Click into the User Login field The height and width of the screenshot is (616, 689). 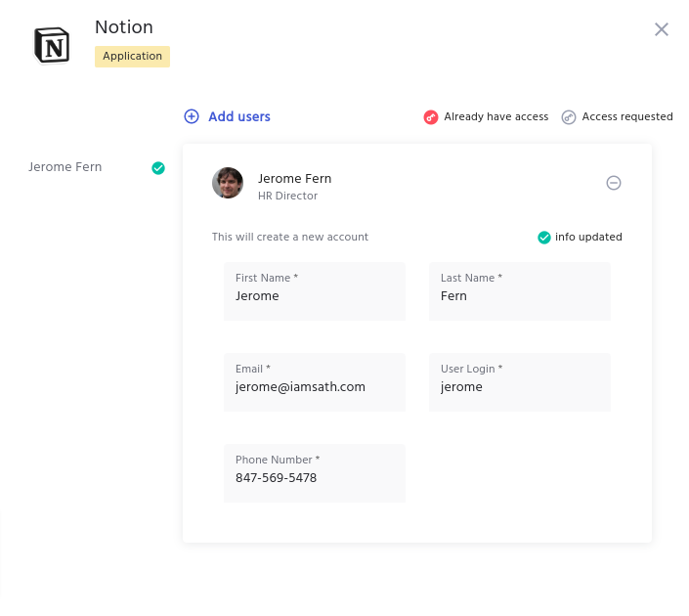point(519,387)
